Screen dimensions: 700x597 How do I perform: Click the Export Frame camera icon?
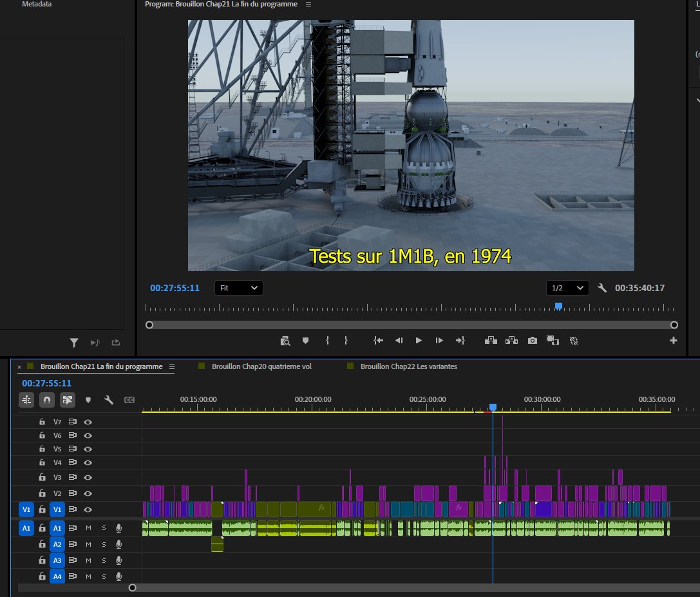pos(532,340)
